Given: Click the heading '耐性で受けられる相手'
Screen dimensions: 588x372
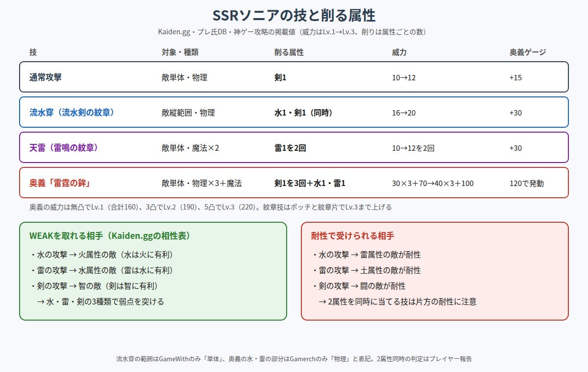Looking at the screenshot, I should coord(352,235).
